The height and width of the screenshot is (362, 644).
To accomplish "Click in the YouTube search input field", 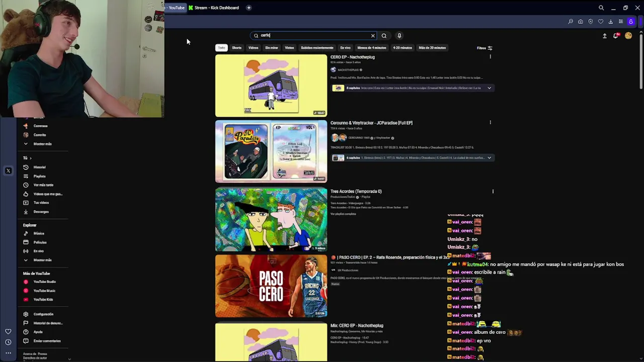I will point(314,36).
